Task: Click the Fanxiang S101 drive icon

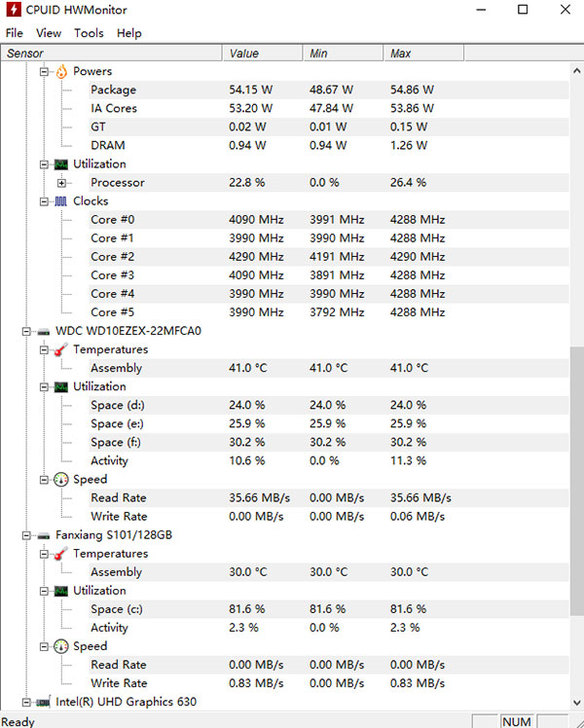Action: click(43, 535)
